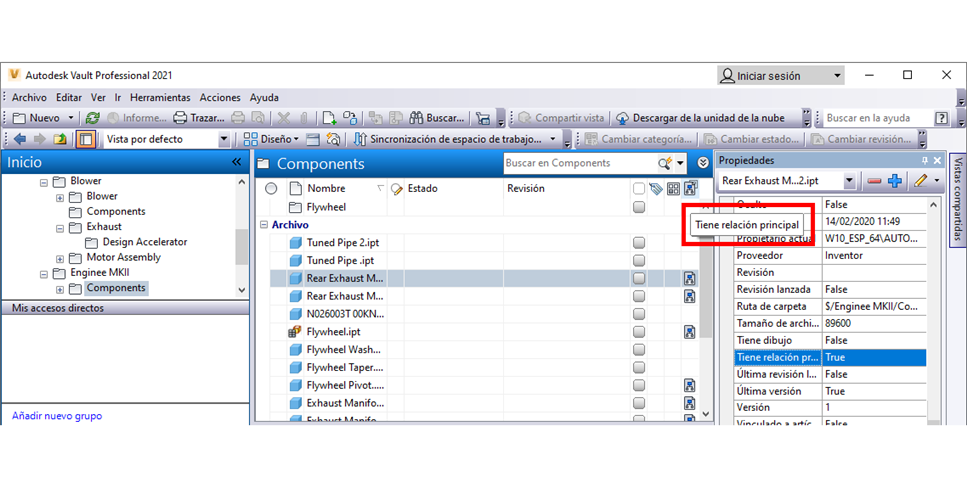The height and width of the screenshot is (493, 967).
Task: Click the parent relation column header icon
Action: 690,188
